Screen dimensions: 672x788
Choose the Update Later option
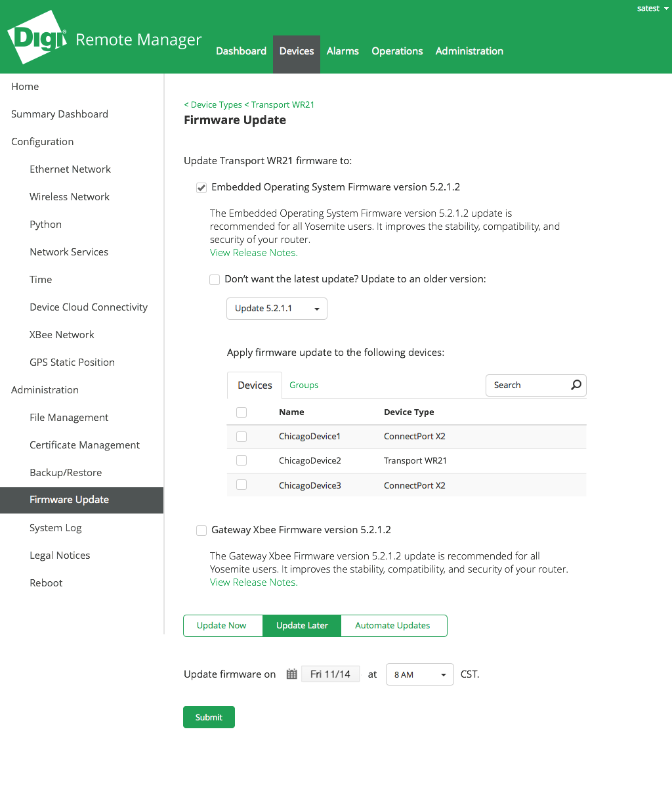pyautogui.click(x=302, y=626)
